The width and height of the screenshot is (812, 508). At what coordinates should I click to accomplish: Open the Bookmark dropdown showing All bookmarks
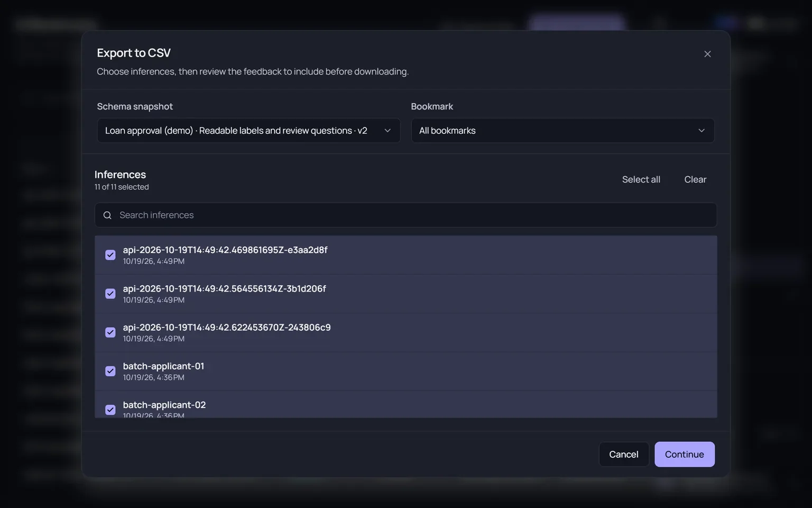pos(562,131)
